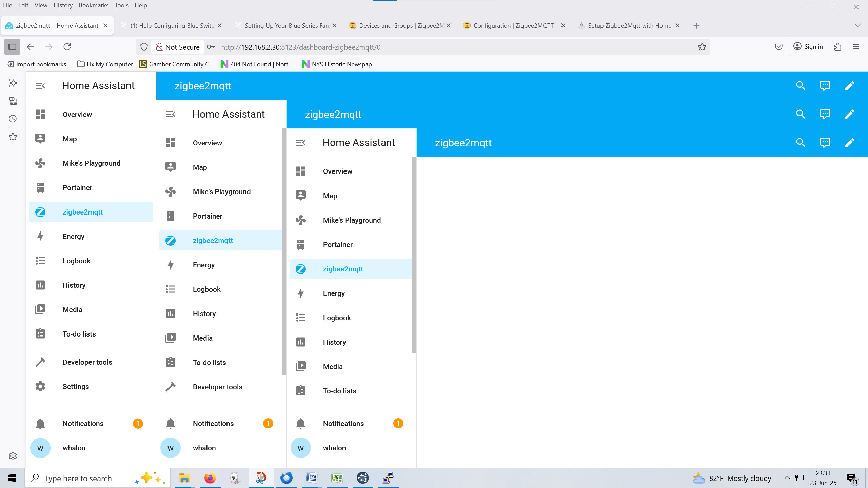Open Notifications in second nested sidebar
The image size is (868, 488).
click(221, 423)
